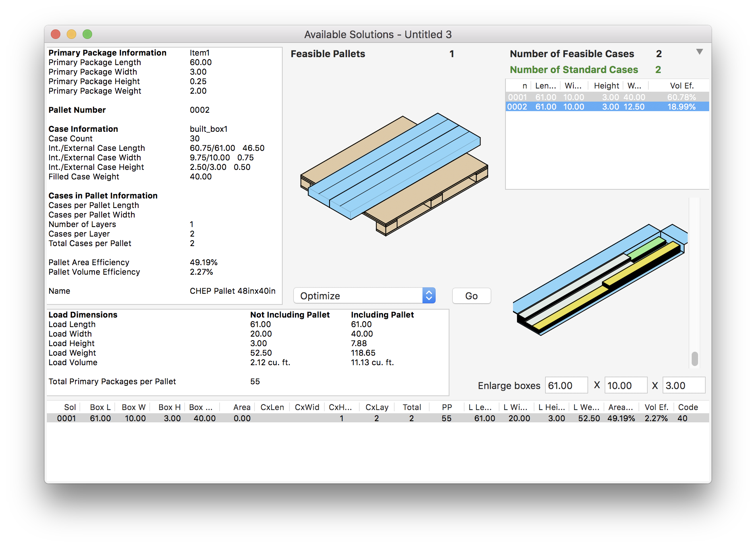Sort solutions by CxLen column
This screenshot has width=756, height=547.
pos(272,407)
